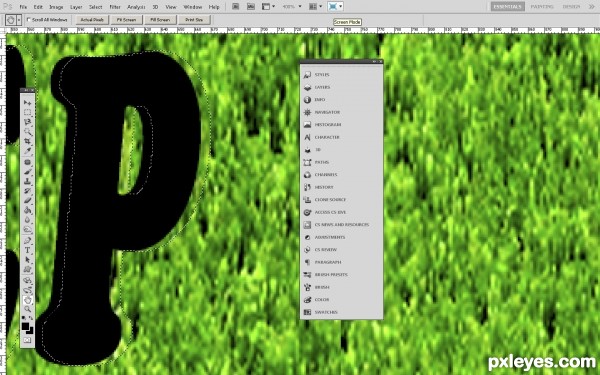Open the Image menu
The height and width of the screenshot is (375, 600).
pos(56,7)
